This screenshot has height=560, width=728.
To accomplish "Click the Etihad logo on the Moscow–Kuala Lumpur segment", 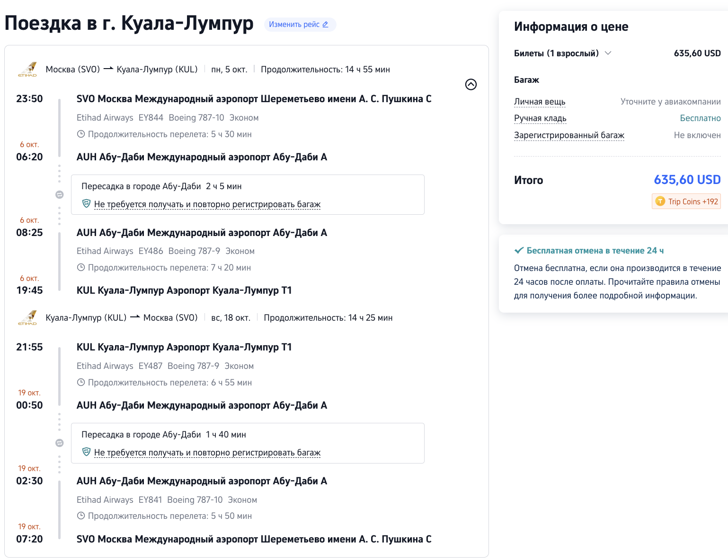I will pyautogui.click(x=27, y=70).
